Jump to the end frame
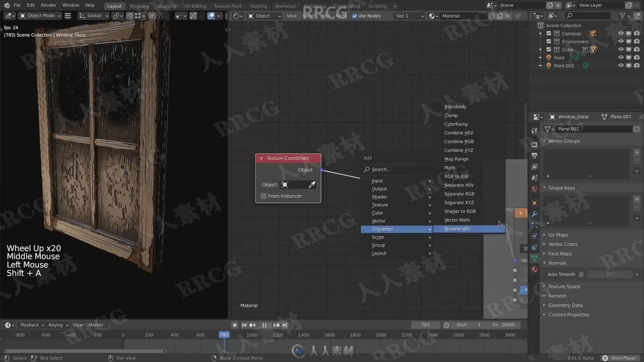The width and height of the screenshot is (644, 362). pos(285,325)
